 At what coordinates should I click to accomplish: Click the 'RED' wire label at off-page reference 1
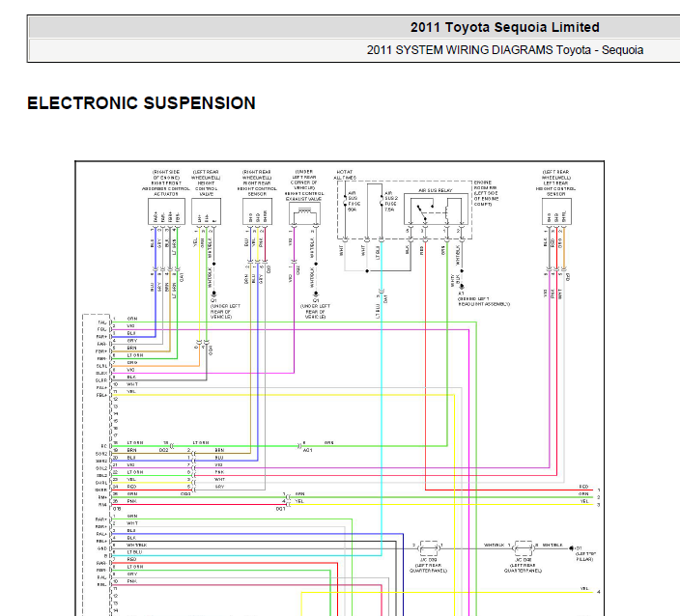[583, 487]
